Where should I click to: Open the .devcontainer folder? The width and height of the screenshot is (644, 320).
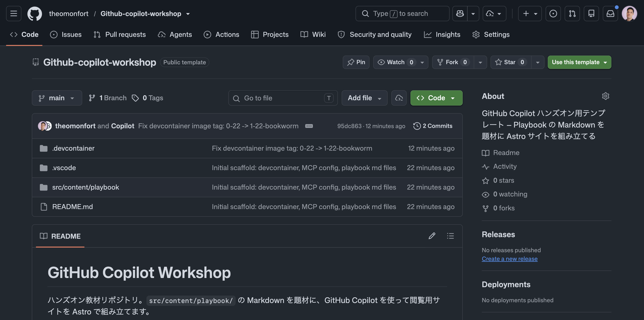click(x=73, y=148)
